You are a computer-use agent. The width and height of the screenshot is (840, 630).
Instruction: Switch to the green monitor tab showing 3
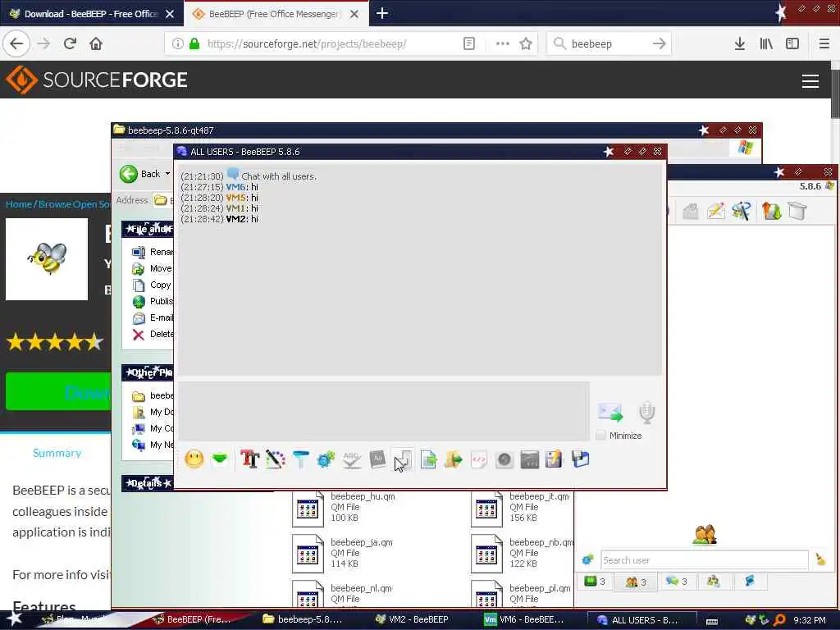595,582
